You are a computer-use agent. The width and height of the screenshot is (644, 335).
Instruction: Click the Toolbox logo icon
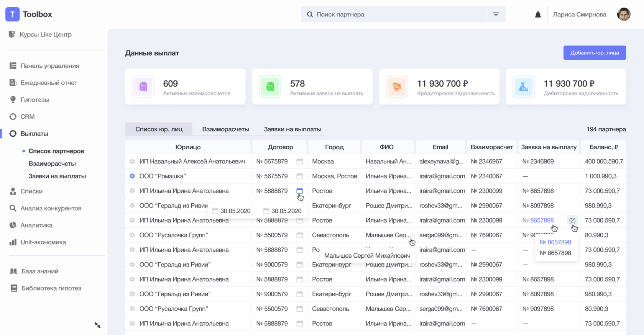point(12,14)
